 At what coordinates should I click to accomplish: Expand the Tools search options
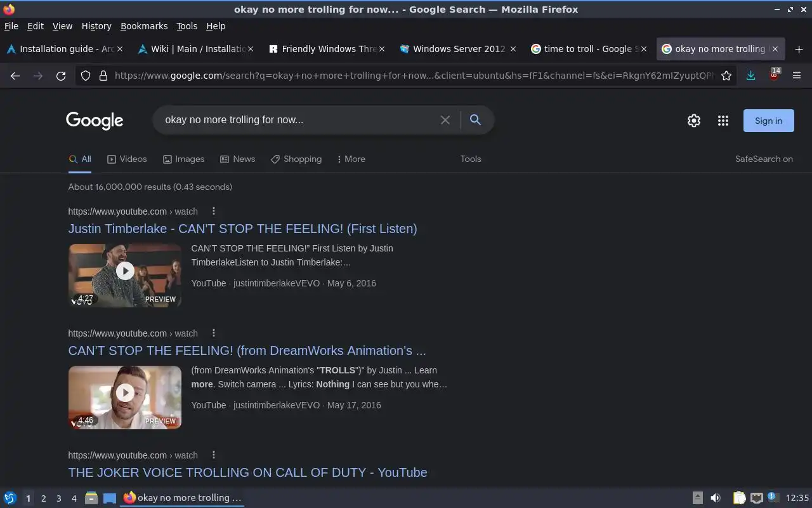[x=471, y=159]
